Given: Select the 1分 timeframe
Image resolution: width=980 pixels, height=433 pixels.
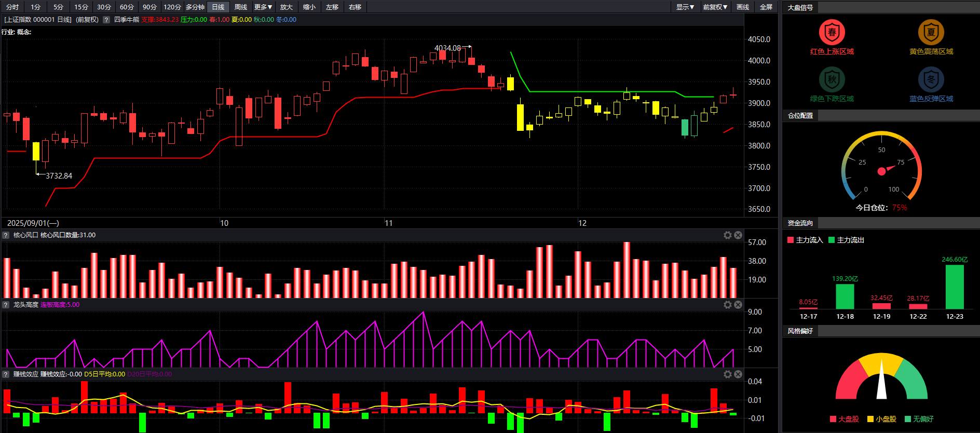Looking at the screenshot, I should [35, 7].
